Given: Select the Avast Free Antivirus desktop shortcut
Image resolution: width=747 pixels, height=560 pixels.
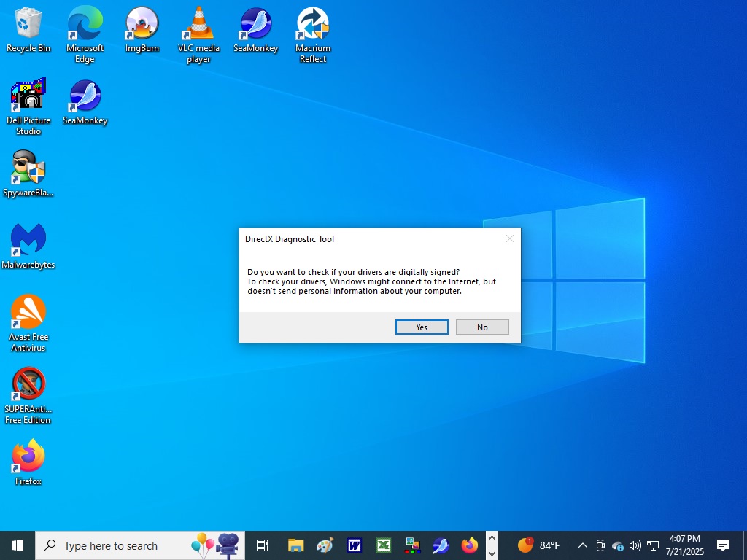Looking at the screenshot, I should pos(28,323).
